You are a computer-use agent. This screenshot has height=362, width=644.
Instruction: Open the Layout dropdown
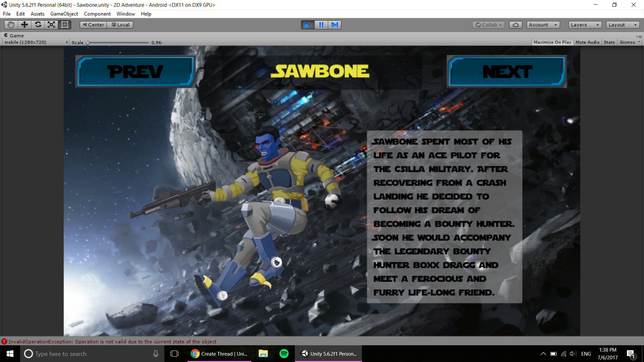point(622,25)
